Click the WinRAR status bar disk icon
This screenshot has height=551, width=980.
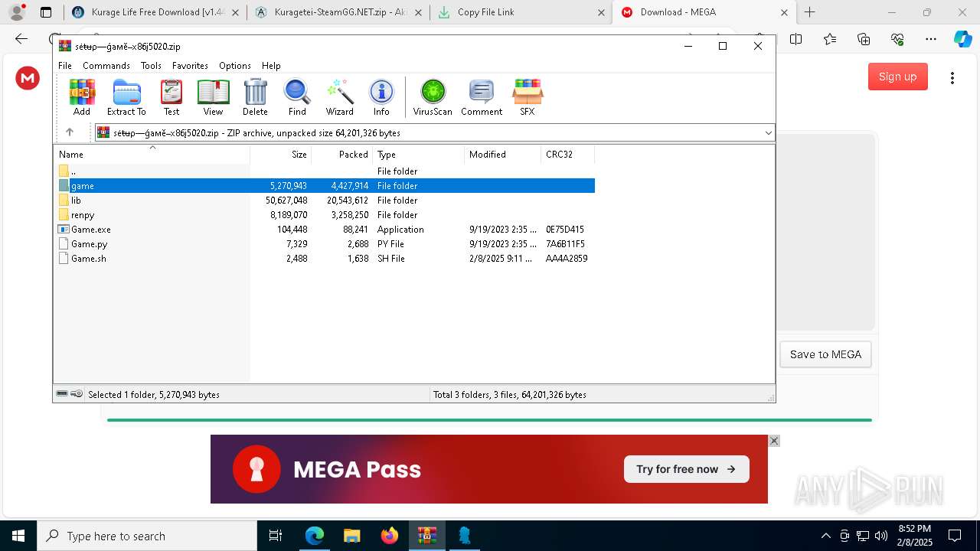(62, 394)
